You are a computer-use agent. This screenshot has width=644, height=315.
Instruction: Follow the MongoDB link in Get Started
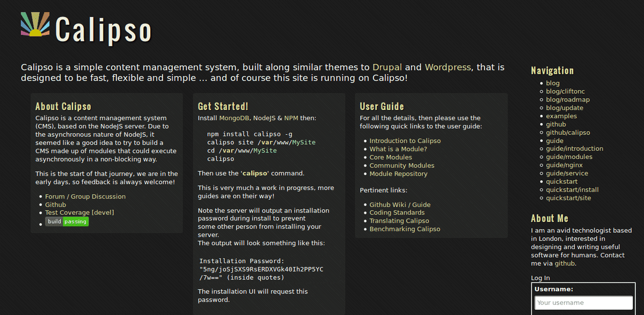[x=234, y=118]
